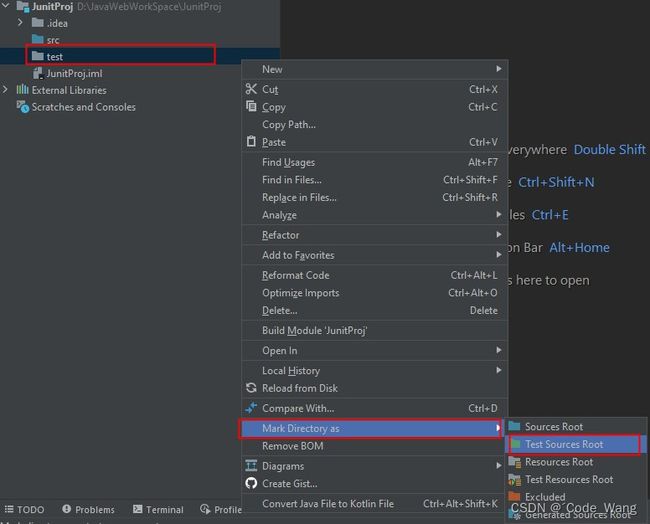Open the New submenu arrow
This screenshot has width=650, height=524.
coord(499,69)
